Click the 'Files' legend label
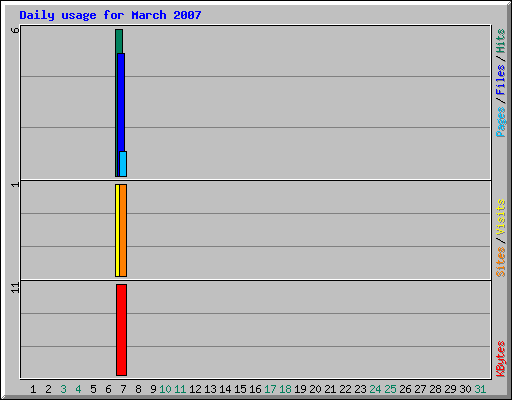Viewport: 512px width, 400px height. click(500, 80)
